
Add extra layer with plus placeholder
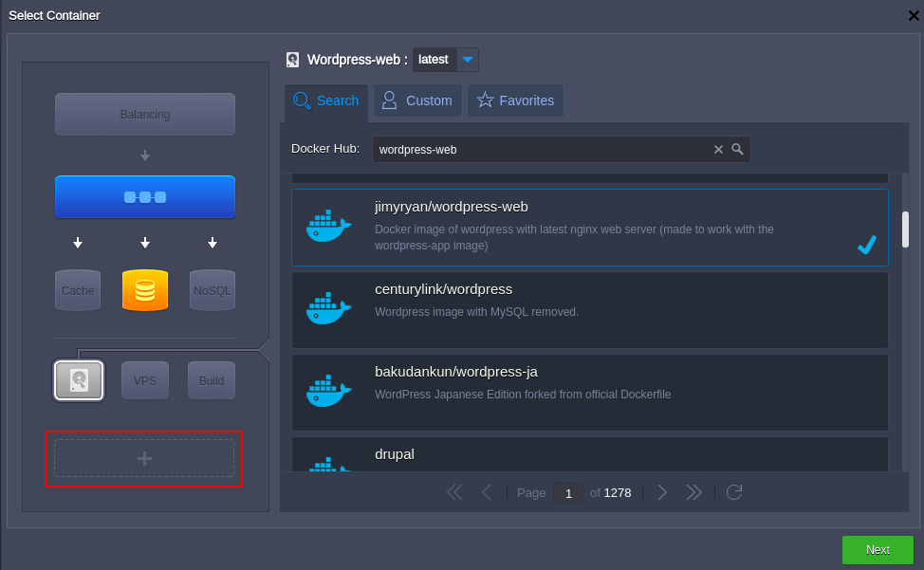pos(144,458)
